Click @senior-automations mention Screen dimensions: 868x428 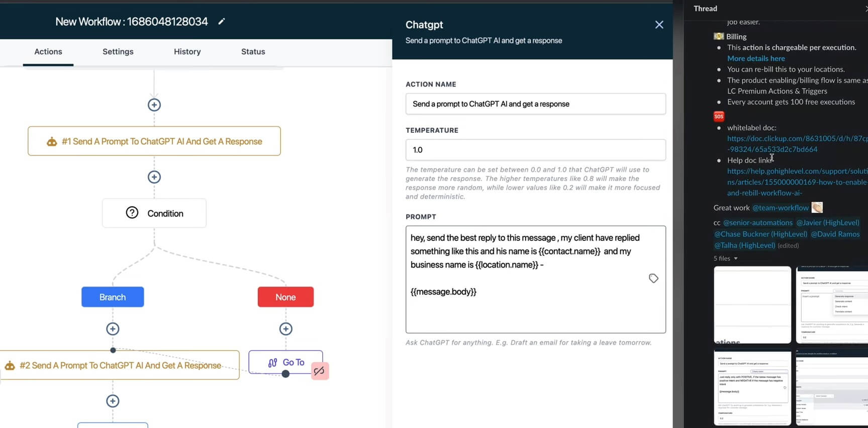pyautogui.click(x=757, y=222)
